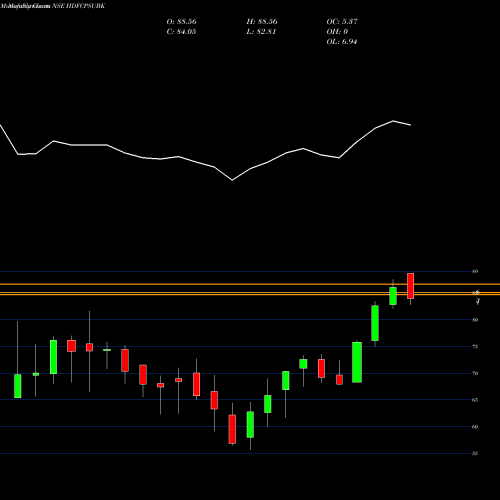Select the low value L: 82.81

pos(261,32)
